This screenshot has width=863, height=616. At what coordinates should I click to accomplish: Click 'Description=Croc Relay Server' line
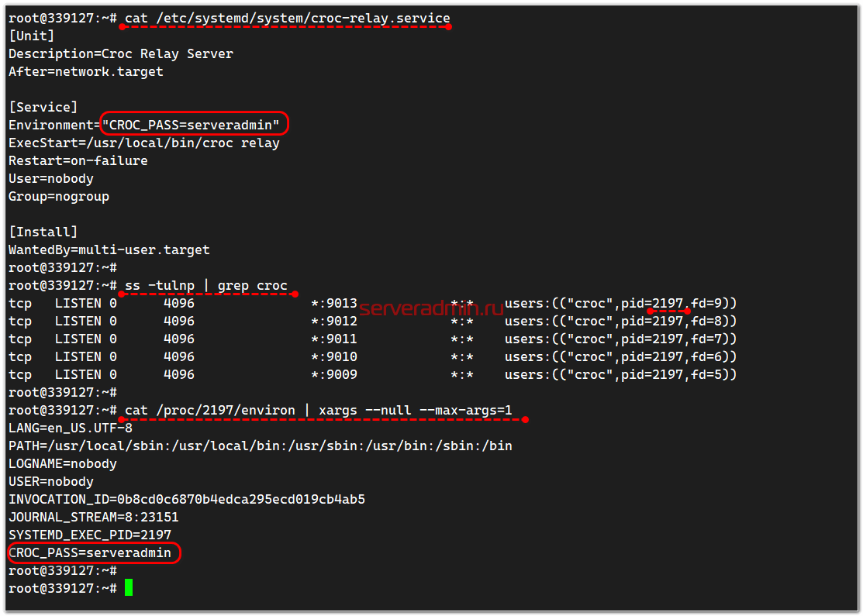tap(120, 54)
